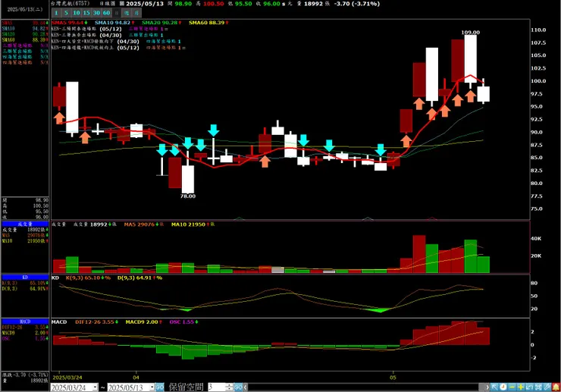Click the MACD indicator panel header
Image resolution: width=561 pixels, height=392 pixels.
pos(25,321)
